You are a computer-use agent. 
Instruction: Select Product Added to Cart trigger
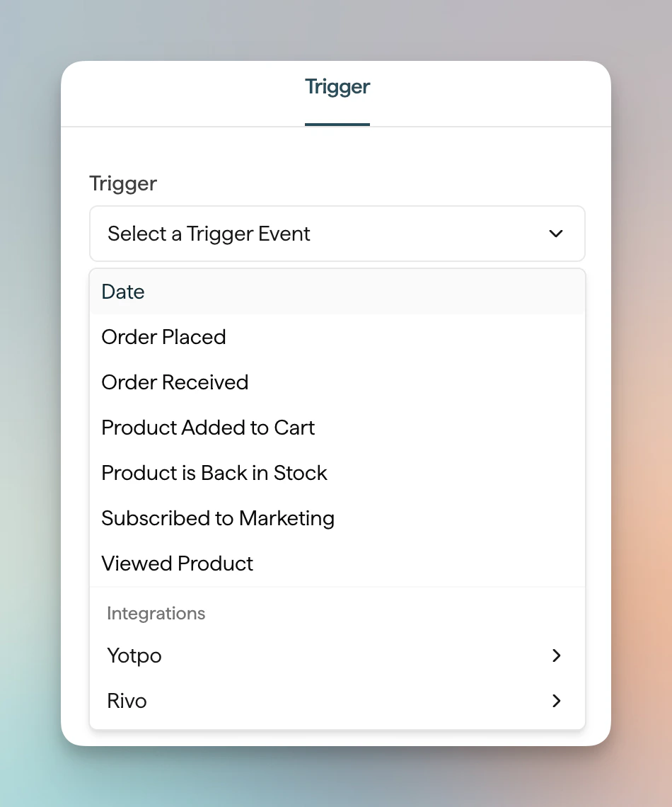coord(208,428)
